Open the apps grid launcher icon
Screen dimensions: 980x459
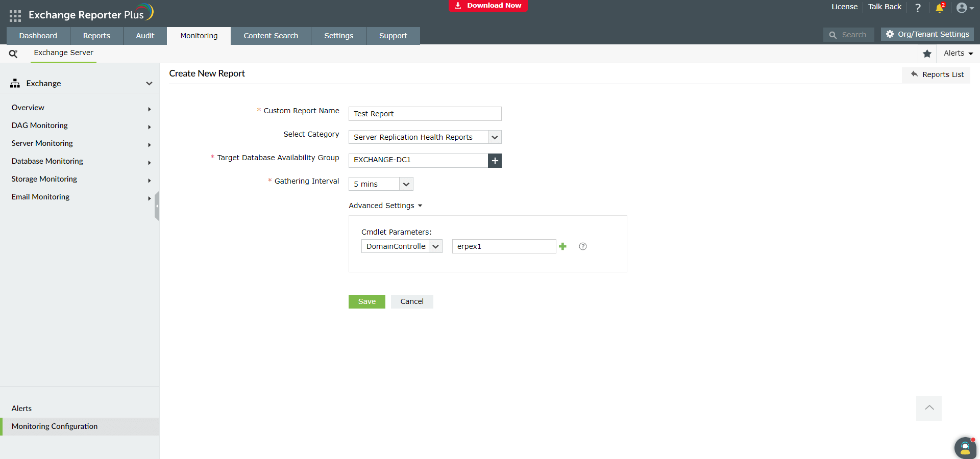15,16
